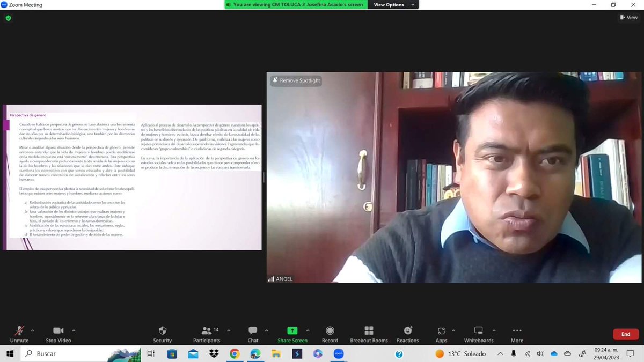The width and height of the screenshot is (644, 362).
Task: Click the blue help question mark taskbar icon
Action: pos(399,354)
